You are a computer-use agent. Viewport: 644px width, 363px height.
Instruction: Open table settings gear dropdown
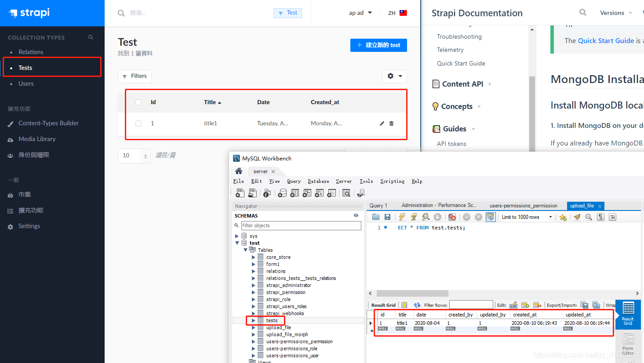click(395, 76)
